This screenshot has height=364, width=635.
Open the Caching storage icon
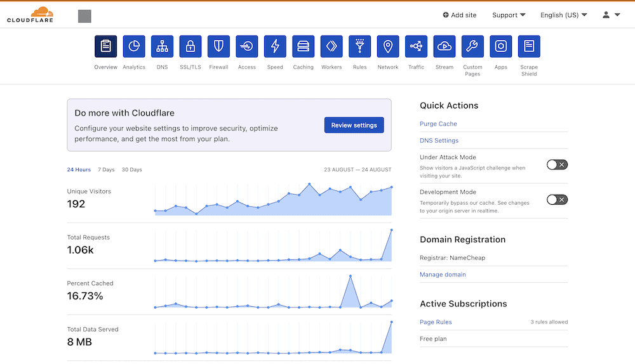pos(304,46)
